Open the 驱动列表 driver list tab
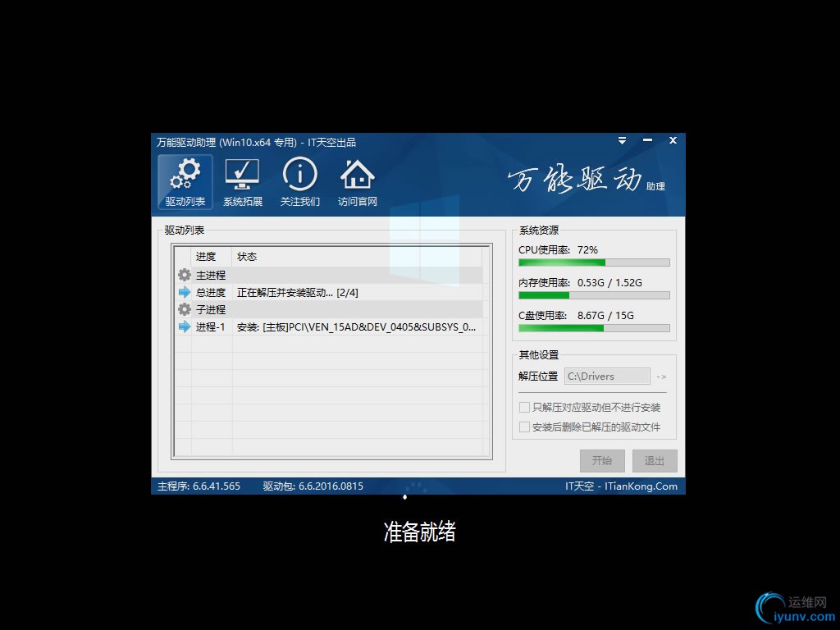 (185, 181)
